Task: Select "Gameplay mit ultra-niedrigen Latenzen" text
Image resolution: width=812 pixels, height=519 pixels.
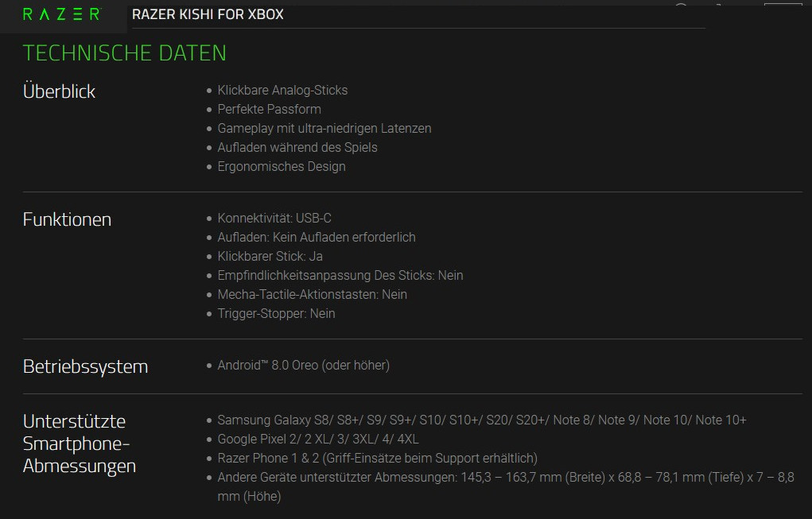Action: [x=324, y=129]
